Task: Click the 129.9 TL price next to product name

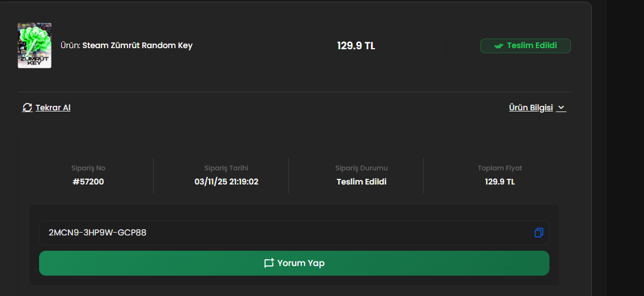Action: point(356,46)
